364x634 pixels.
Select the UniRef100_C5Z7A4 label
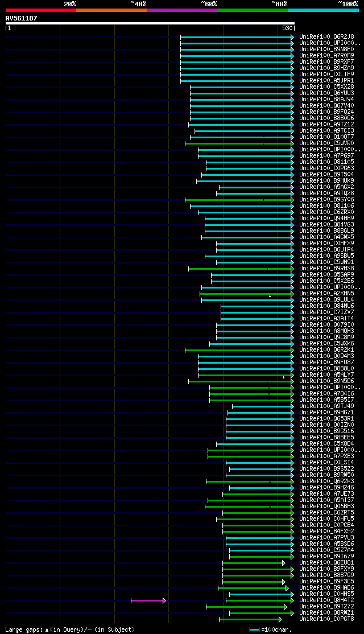click(x=326, y=550)
